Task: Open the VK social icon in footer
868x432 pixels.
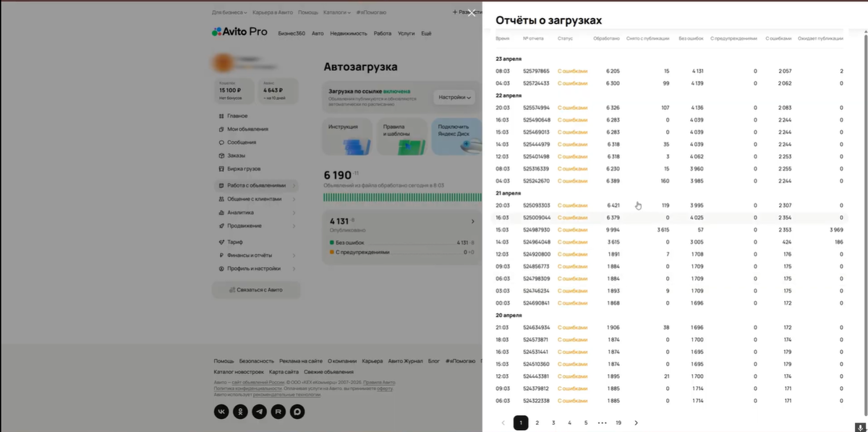Action: 221,411
